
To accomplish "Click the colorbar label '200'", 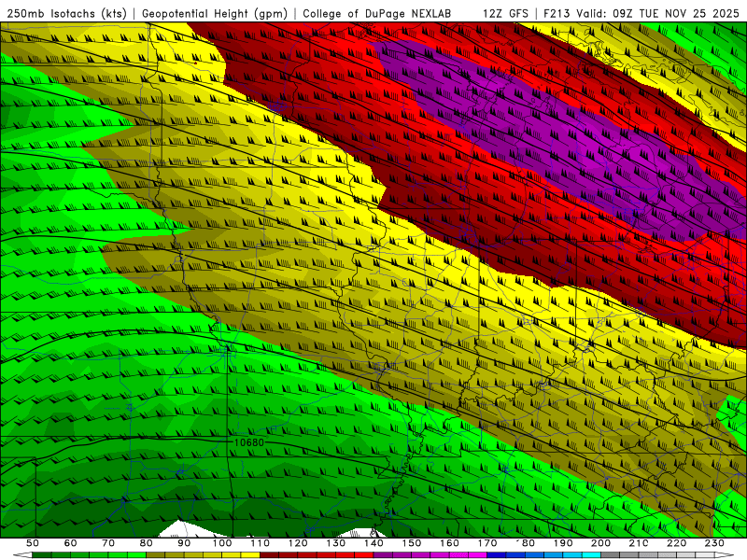I will coord(601,543).
